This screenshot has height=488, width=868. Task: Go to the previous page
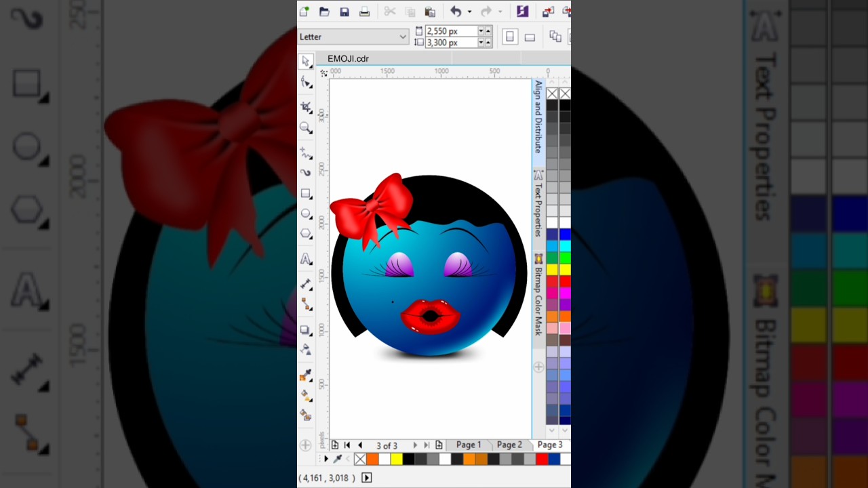pyautogui.click(x=360, y=445)
